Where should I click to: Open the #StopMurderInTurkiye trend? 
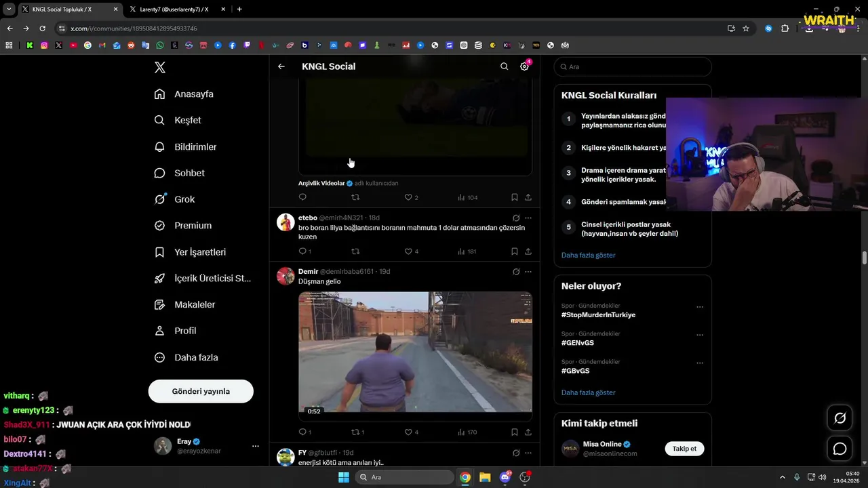[x=598, y=314]
